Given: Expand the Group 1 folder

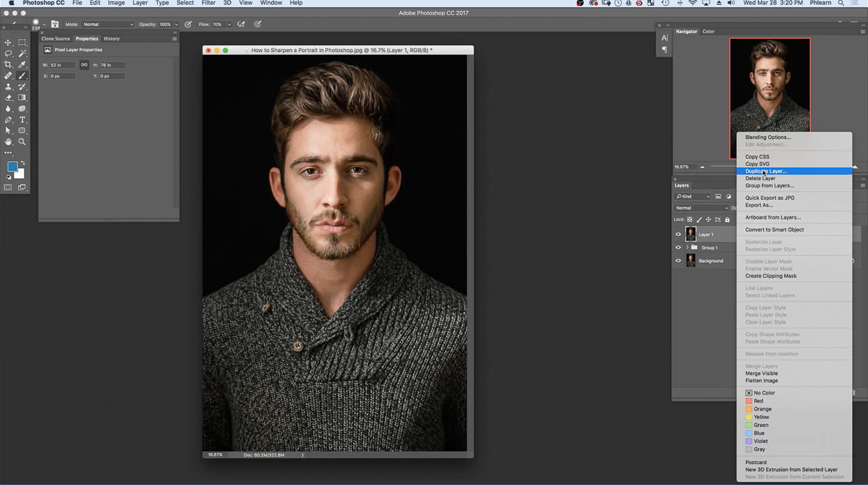Looking at the screenshot, I should [x=686, y=248].
